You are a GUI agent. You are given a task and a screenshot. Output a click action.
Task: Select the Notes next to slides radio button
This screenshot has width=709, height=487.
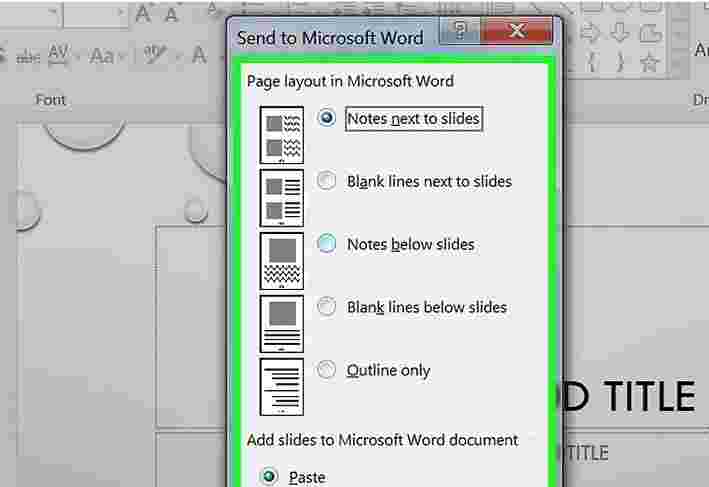tap(326, 118)
